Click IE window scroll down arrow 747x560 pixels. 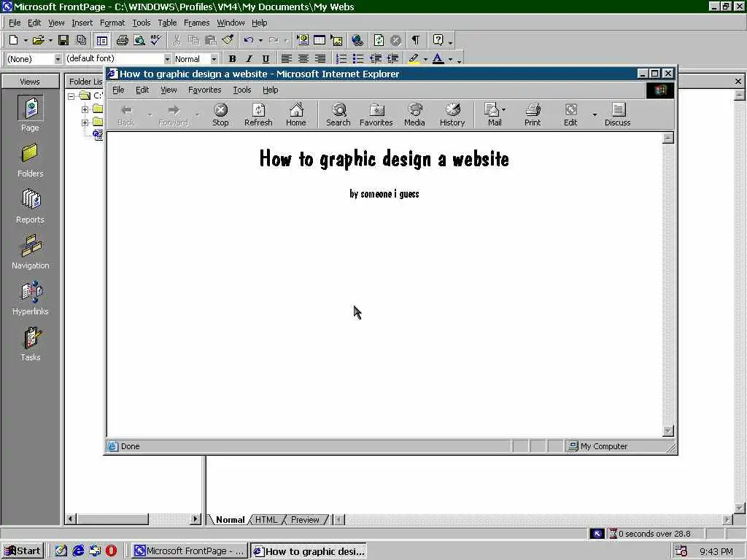(668, 430)
